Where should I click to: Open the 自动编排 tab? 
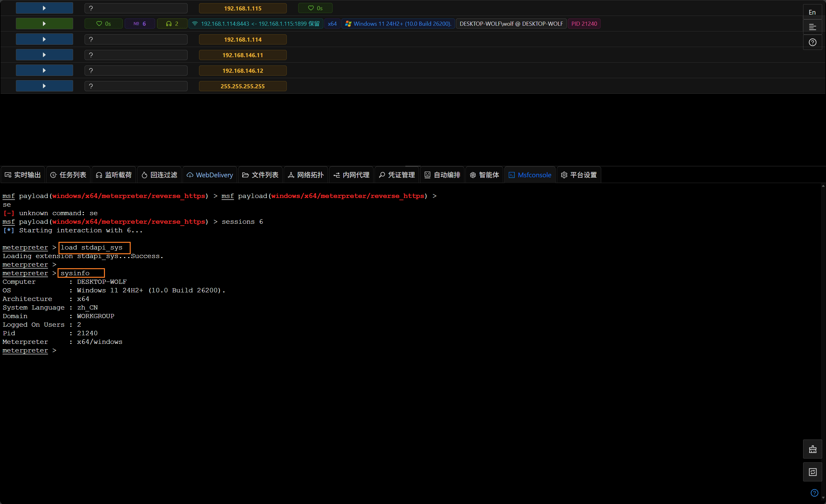pyautogui.click(x=443, y=175)
